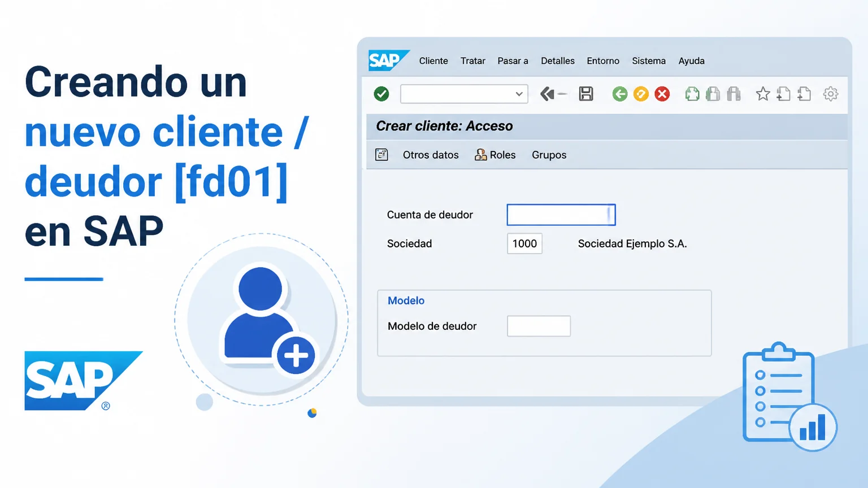
Task: Click the Roles button label
Action: (x=503, y=155)
